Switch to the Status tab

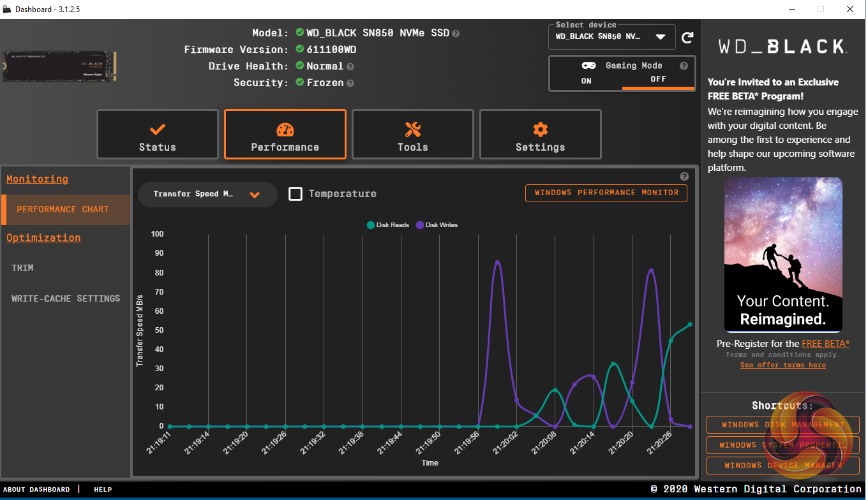(158, 135)
